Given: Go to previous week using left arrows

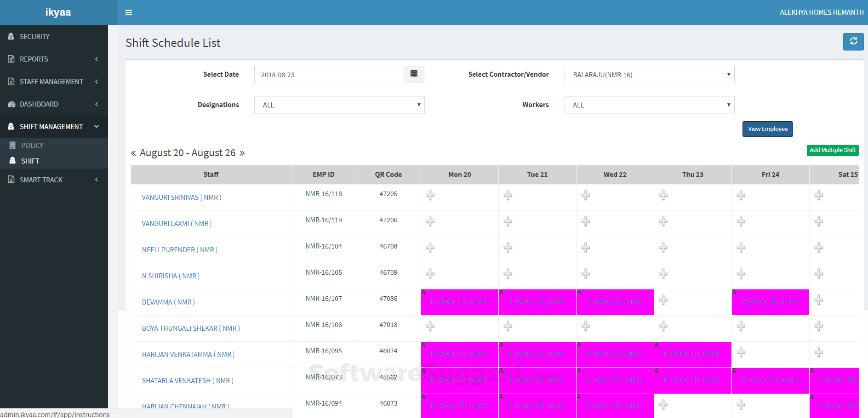Looking at the screenshot, I should (x=133, y=153).
